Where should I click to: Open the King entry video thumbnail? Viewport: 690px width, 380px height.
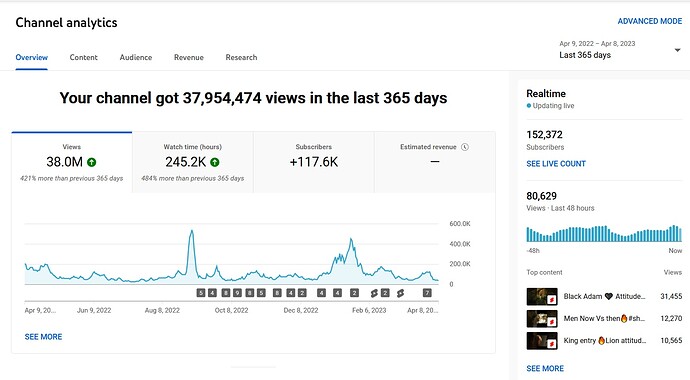pos(542,341)
